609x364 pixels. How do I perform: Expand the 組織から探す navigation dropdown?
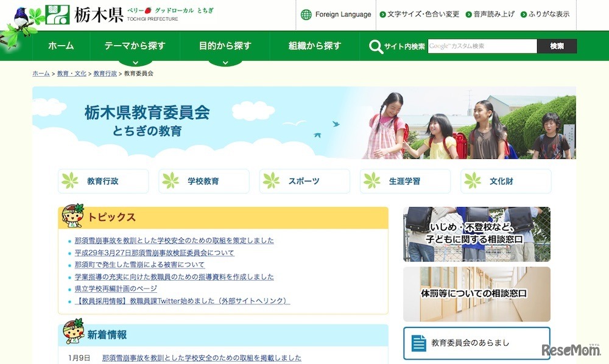coord(314,45)
